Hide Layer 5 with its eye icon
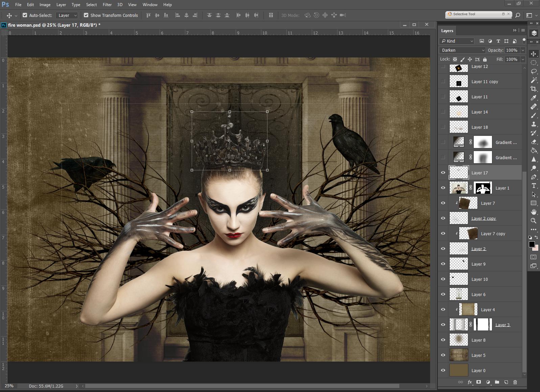Image resolution: width=540 pixels, height=392 pixels. pos(443,355)
